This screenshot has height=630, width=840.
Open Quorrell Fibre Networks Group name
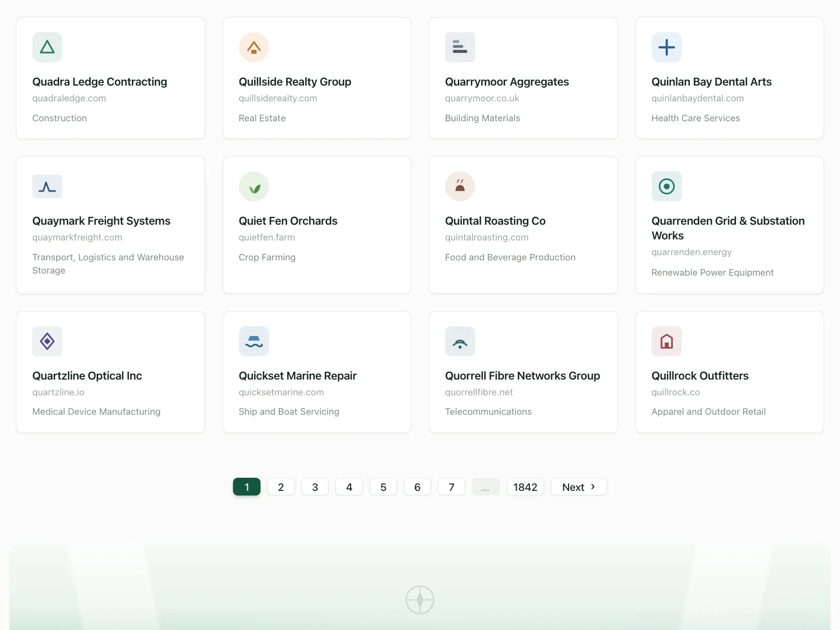[x=522, y=376]
